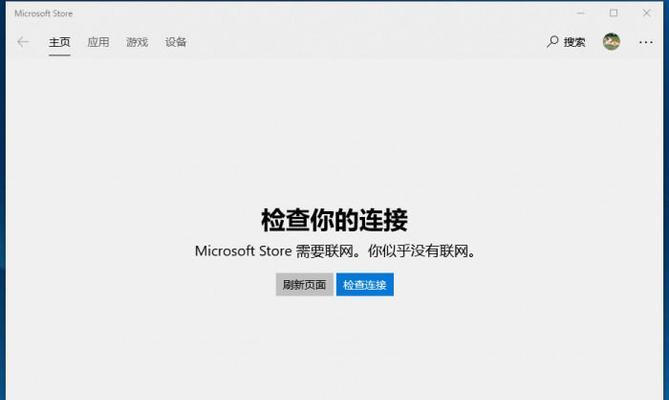
Task: Click the Microsoft Store window title
Action: 44,14
